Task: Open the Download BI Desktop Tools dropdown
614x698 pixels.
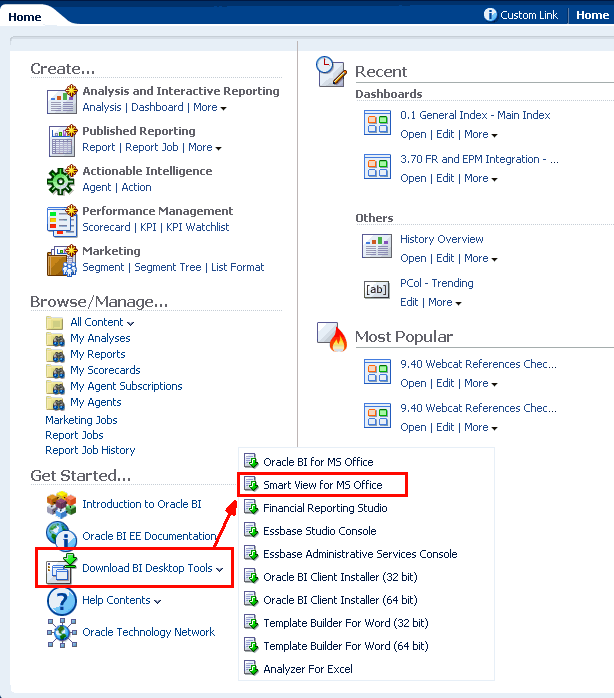Action: pyautogui.click(x=219, y=569)
